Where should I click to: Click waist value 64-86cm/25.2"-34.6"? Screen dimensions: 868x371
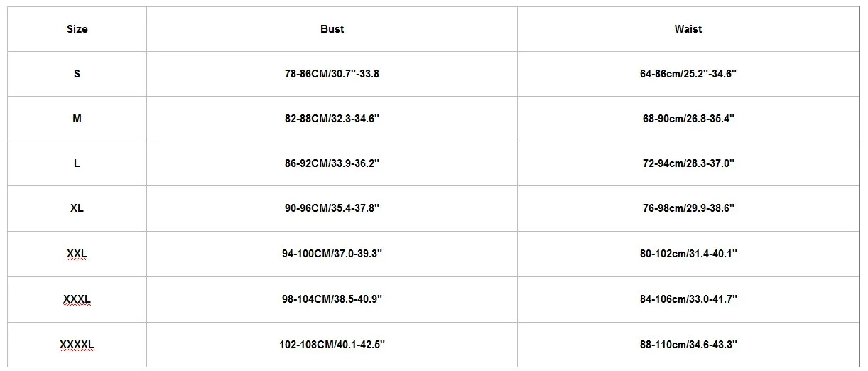pyautogui.click(x=688, y=74)
